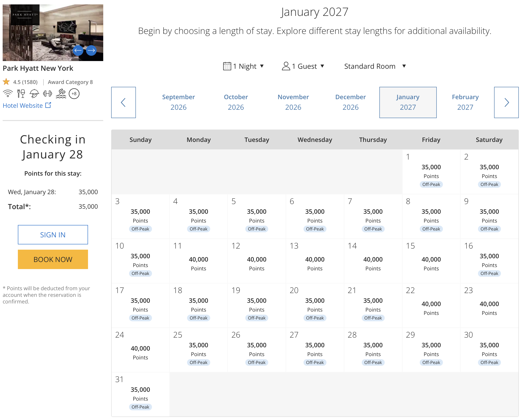The width and height of the screenshot is (521, 420).
Task: Click the swimming pool amenity icon
Action: point(61,93)
